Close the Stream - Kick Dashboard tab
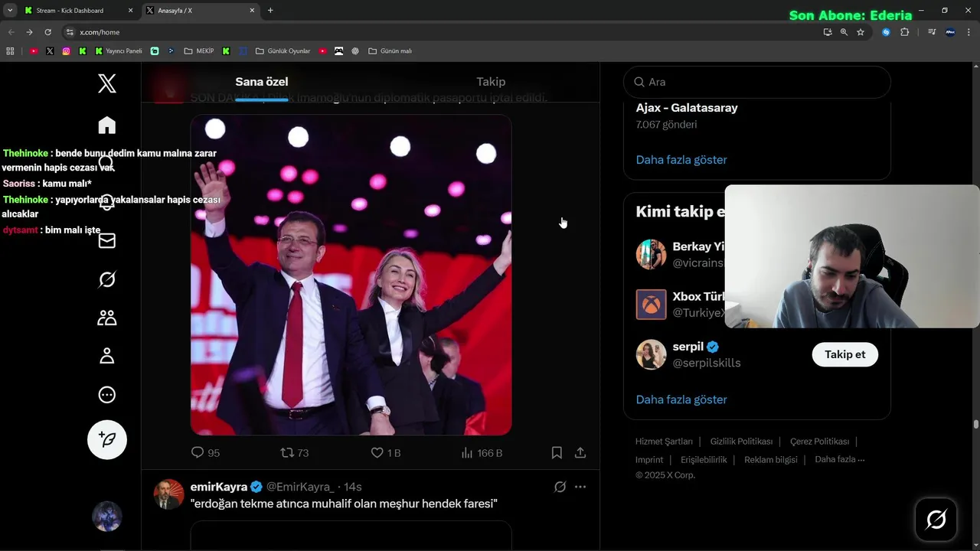This screenshot has height=551, width=980. pyautogui.click(x=130, y=11)
